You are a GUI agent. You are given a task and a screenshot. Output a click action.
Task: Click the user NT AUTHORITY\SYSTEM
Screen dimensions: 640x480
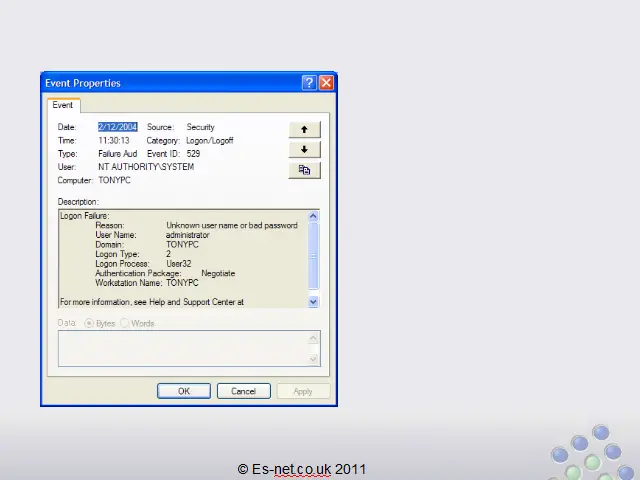(146, 167)
